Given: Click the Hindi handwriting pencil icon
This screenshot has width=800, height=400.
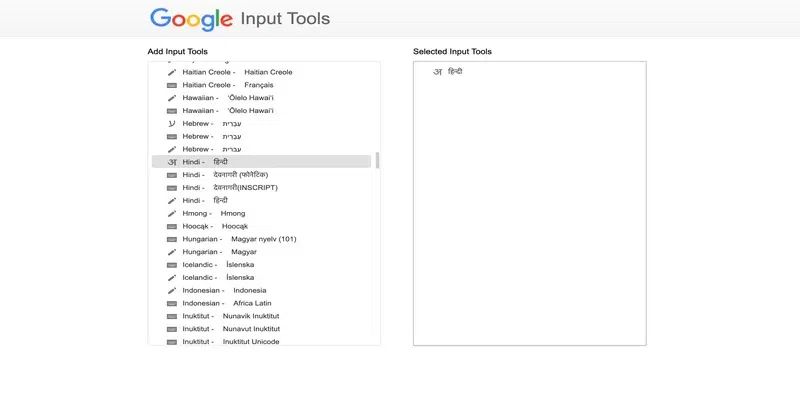Looking at the screenshot, I should [x=172, y=201].
